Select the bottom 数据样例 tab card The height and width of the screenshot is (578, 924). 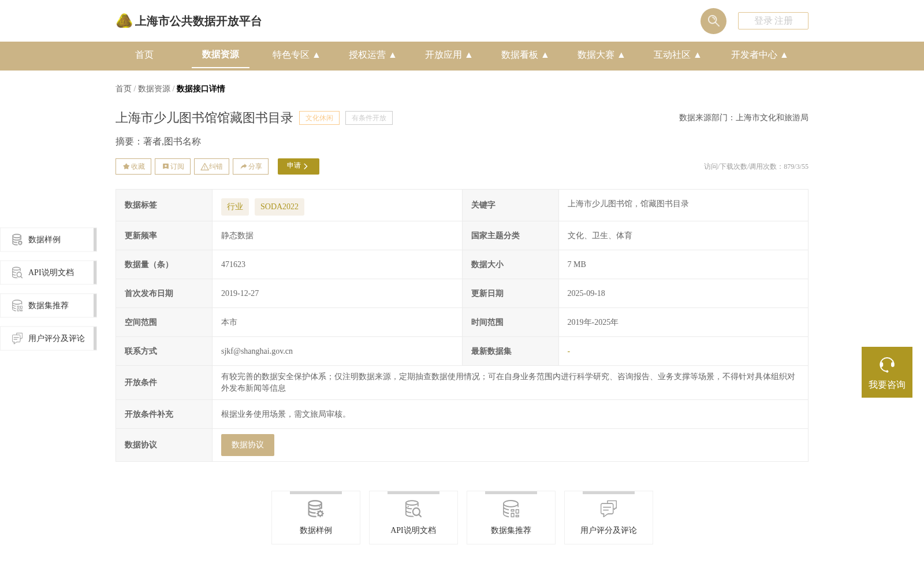pos(316,517)
